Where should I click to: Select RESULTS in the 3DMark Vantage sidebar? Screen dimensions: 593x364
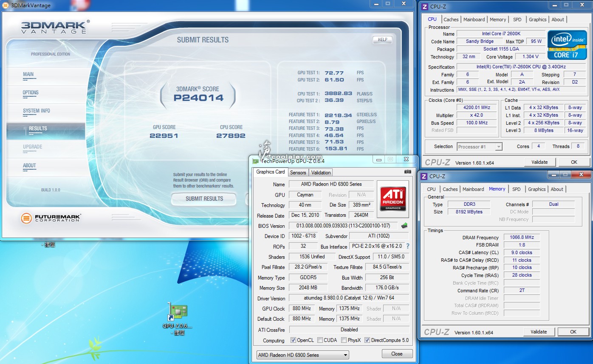click(x=46, y=131)
